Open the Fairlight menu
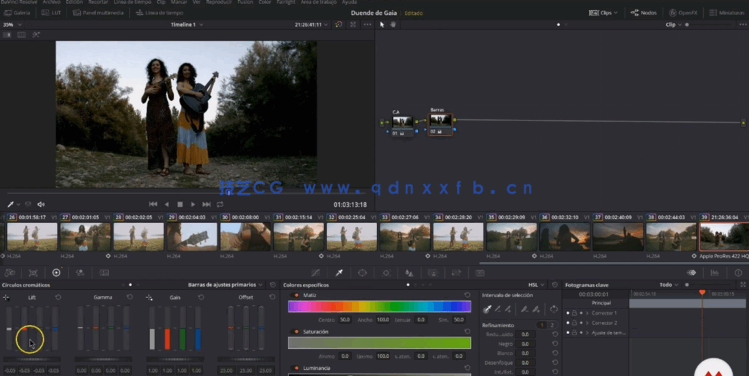The image size is (749, 376). point(286,2)
